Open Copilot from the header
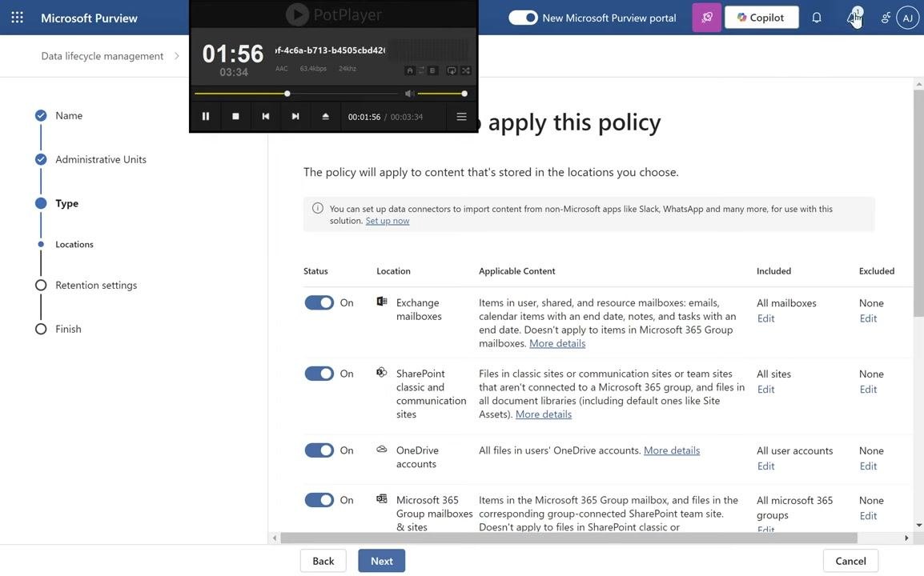 pyautogui.click(x=761, y=18)
